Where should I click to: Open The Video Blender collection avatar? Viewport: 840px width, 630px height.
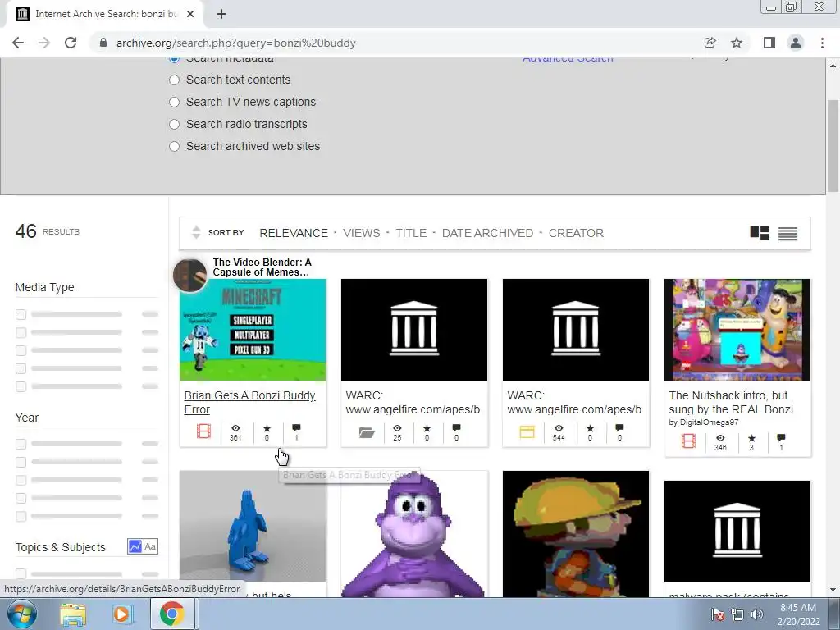pyautogui.click(x=189, y=276)
